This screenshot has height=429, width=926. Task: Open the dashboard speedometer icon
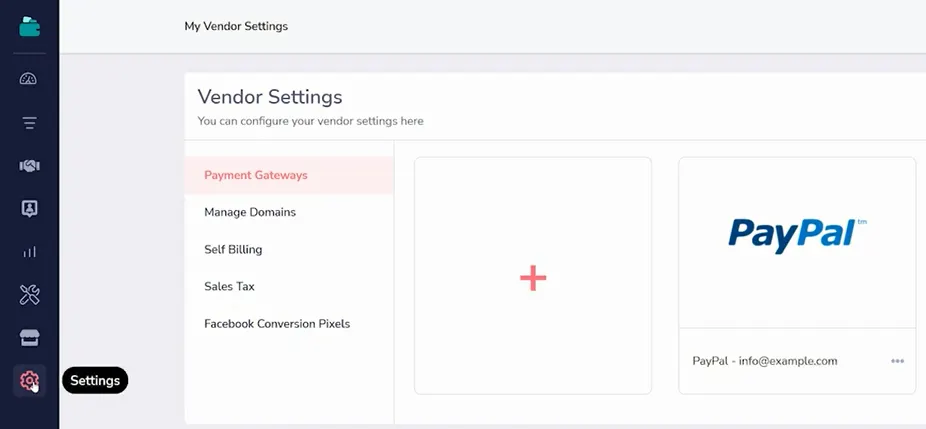(28, 79)
